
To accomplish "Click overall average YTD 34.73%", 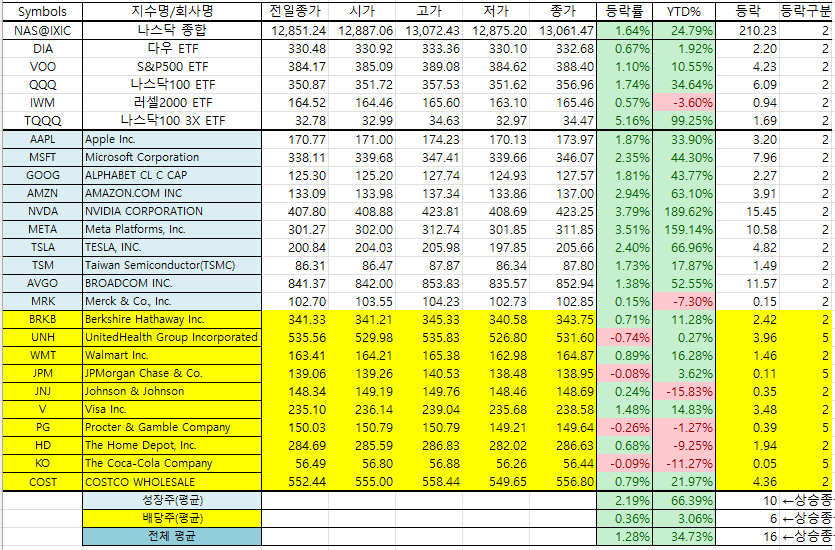I will coord(684,536).
